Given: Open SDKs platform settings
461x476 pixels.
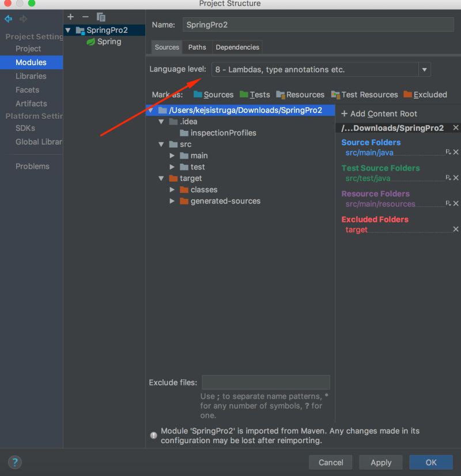Looking at the screenshot, I should (x=25, y=128).
